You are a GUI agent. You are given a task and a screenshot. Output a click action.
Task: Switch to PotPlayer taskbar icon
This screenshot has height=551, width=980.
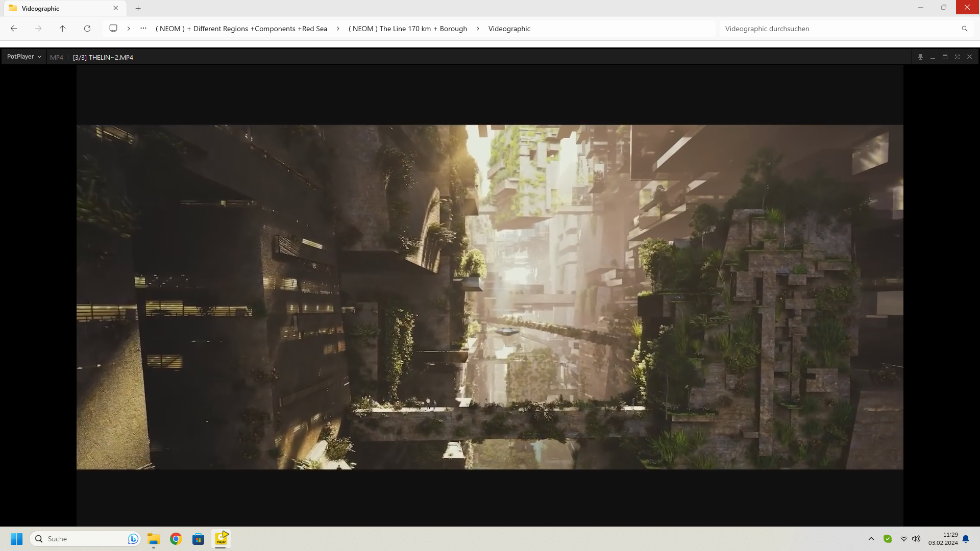[x=221, y=539]
